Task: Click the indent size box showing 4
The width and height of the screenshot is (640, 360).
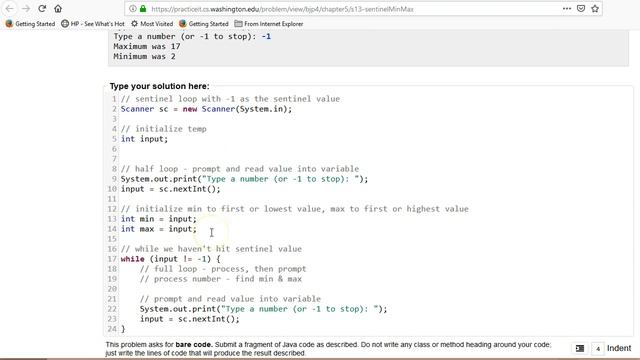Action: point(598,349)
